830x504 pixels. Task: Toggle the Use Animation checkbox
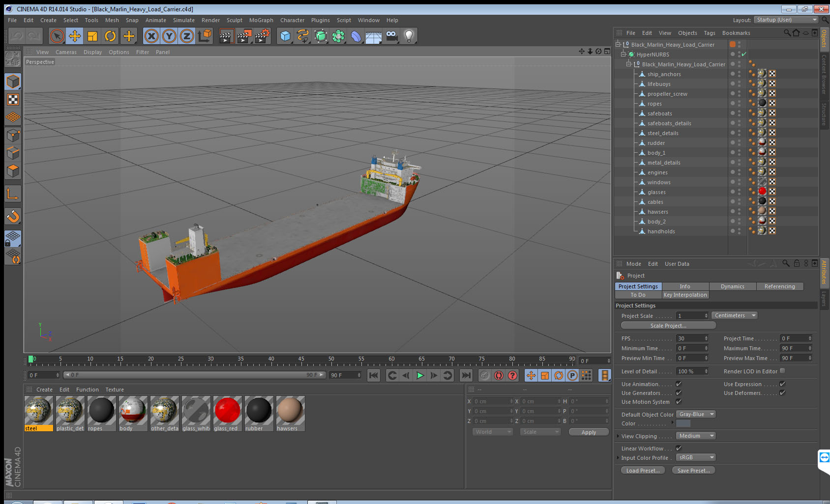(x=679, y=384)
